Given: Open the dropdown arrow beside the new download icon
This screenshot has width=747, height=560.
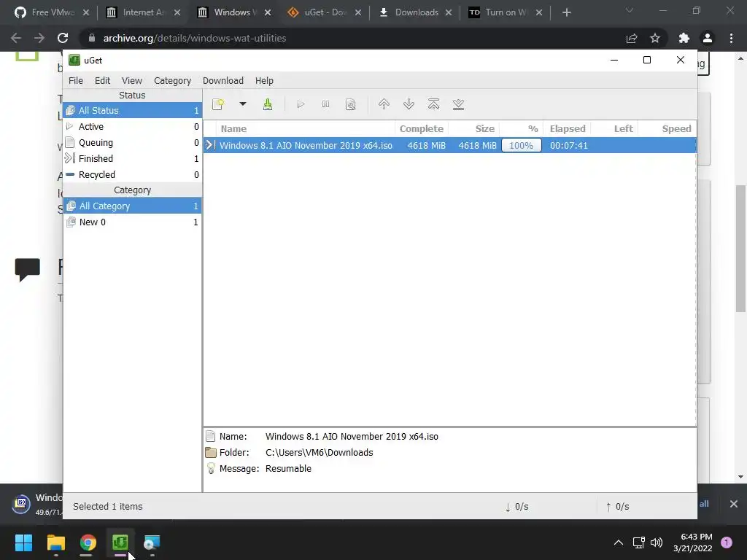Looking at the screenshot, I should pyautogui.click(x=242, y=104).
